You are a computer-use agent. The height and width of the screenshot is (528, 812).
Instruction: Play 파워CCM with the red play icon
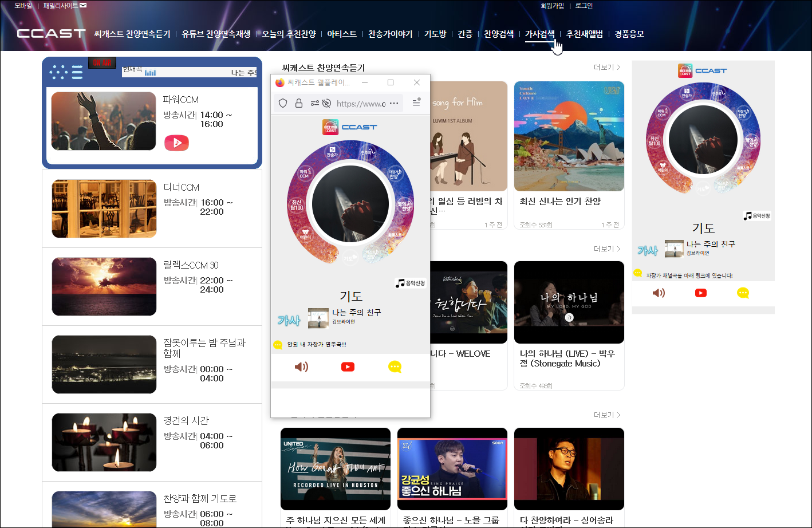[x=176, y=143]
